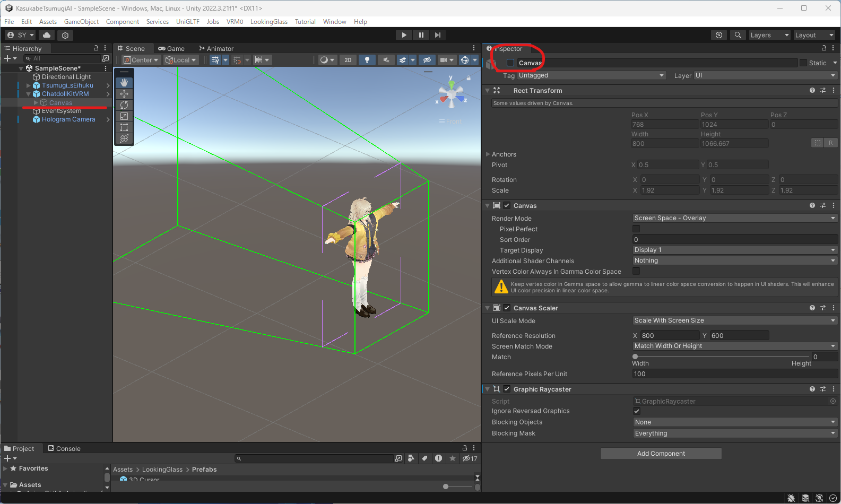Expand the Anchors foldout
Screen dimensions: 841x504
click(488, 154)
